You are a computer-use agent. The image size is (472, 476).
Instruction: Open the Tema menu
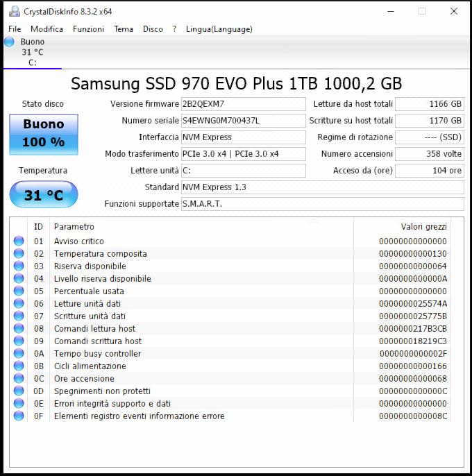(x=124, y=29)
